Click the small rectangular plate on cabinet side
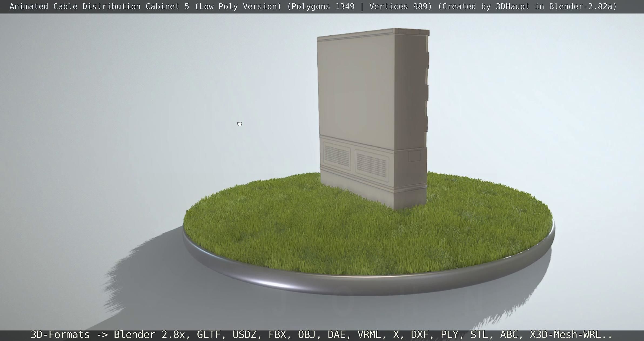644x341 pixels. (415, 156)
